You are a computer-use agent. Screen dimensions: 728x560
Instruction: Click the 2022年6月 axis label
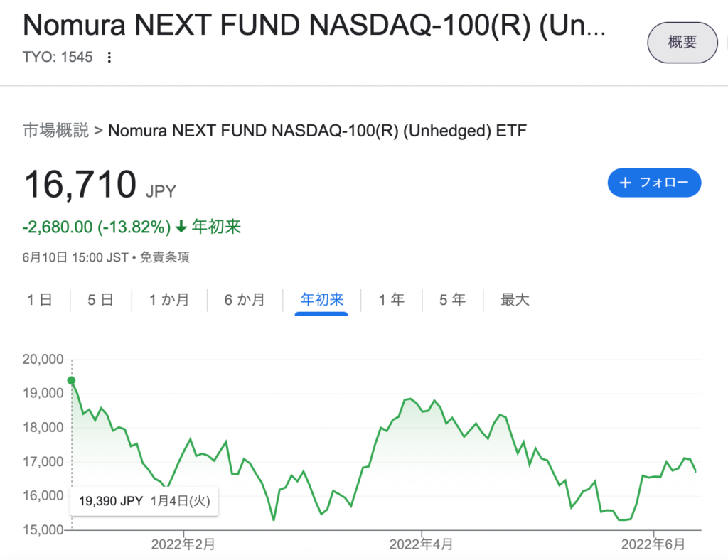pyautogui.click(x=653, y=544)
